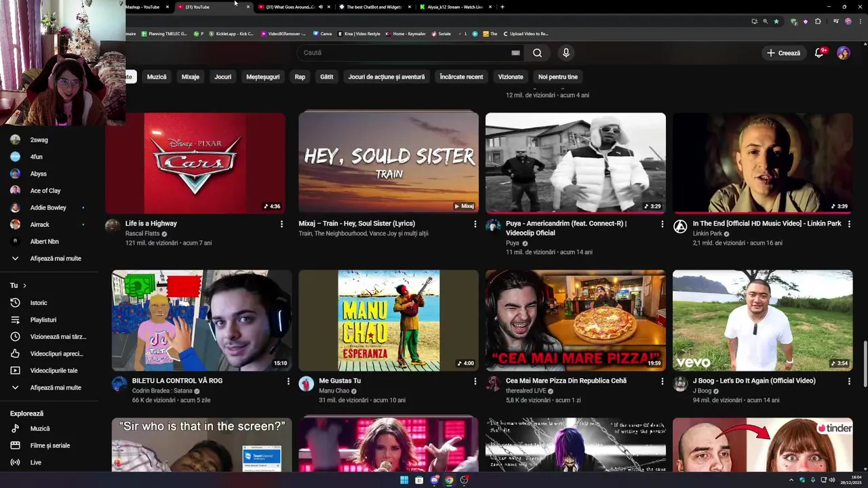The width and height of the screenshot is (868, 488).
Task: Play Manu Chao Esperanza thumbnail
Action: click(389, 321)
